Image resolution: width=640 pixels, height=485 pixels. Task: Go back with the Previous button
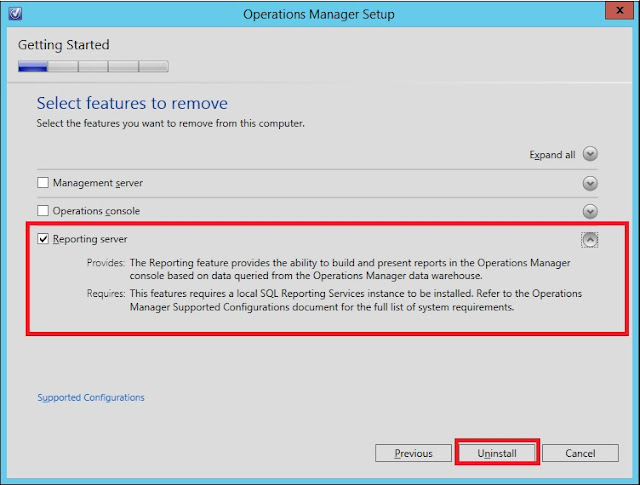[413, 453]
